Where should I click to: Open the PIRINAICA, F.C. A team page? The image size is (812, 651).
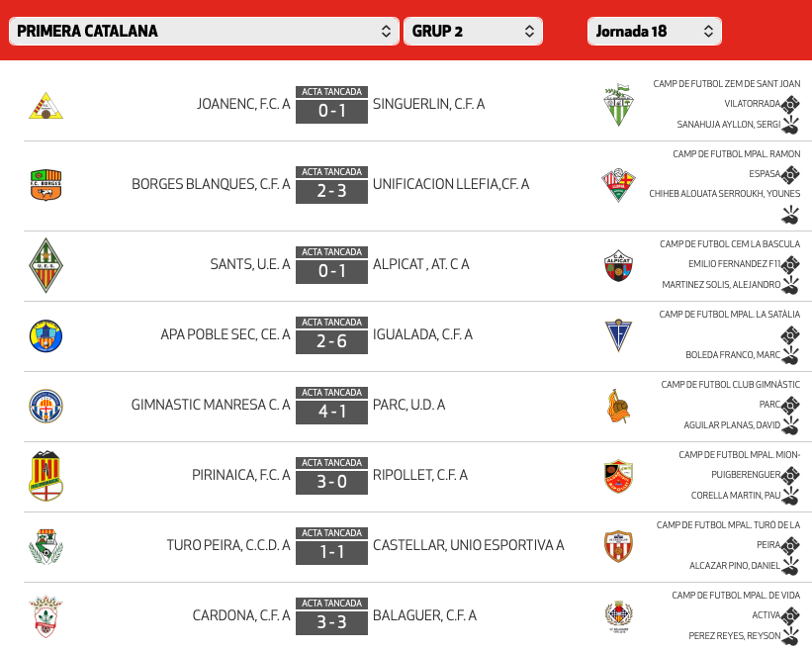[x=240, y=476]
